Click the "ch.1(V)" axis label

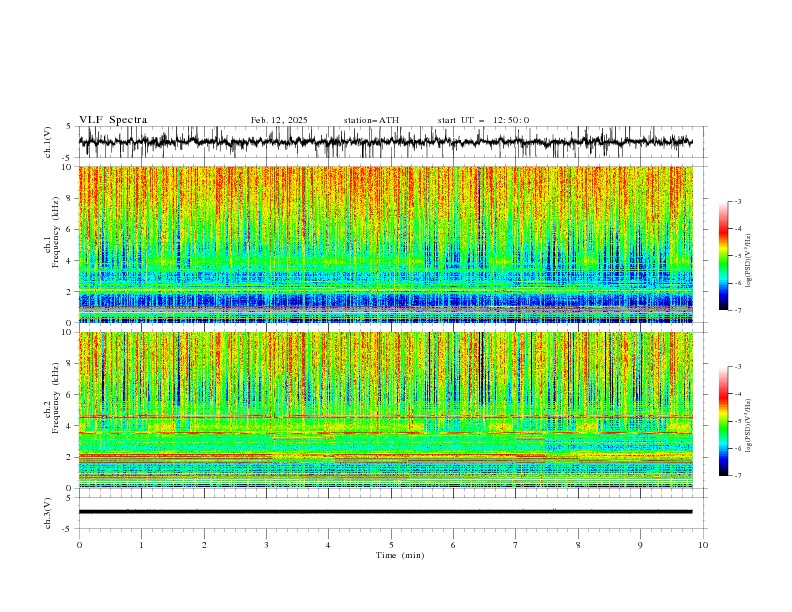[x=48, y=142]
